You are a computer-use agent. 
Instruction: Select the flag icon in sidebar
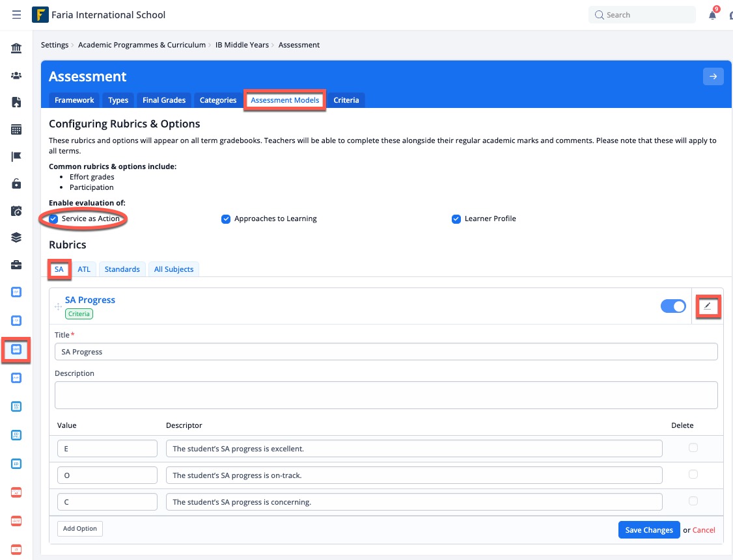click(x=16, y=157)
